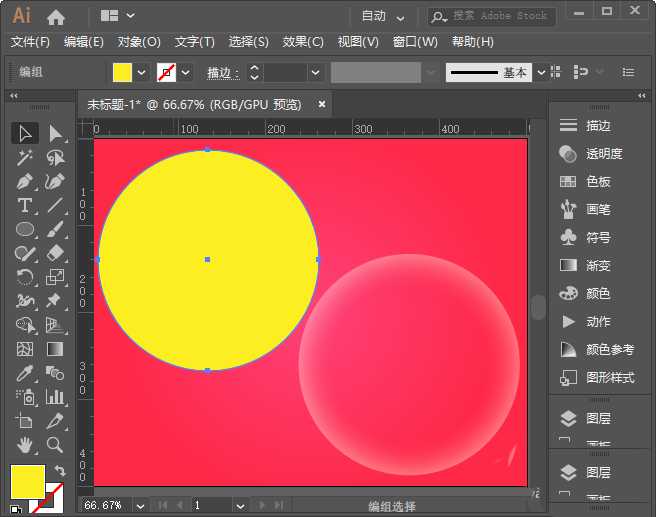Open fill color dropdown in control bar
This screenshot has height=517, width=656.
(x=142, y=73)
